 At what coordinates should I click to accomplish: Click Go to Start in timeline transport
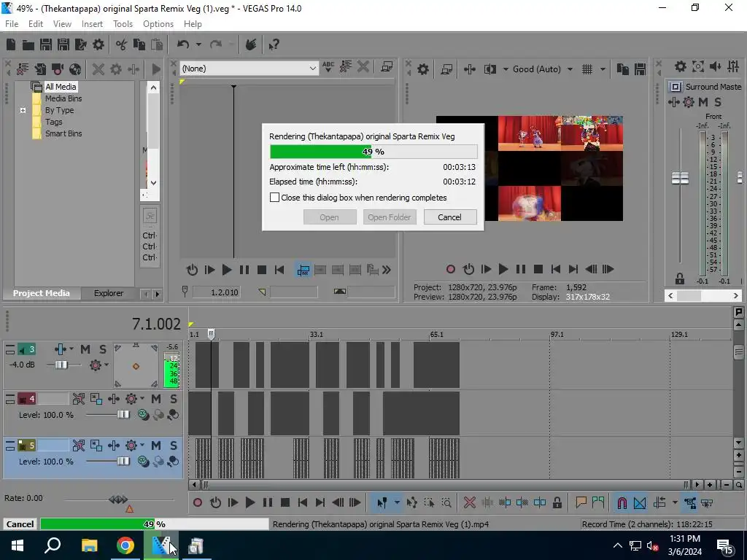pos(303,502)
